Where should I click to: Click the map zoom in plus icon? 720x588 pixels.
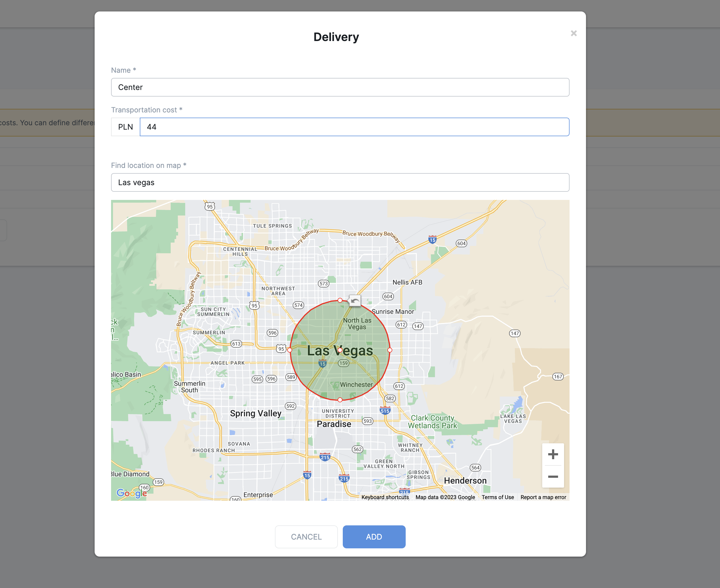coord(553,454)
